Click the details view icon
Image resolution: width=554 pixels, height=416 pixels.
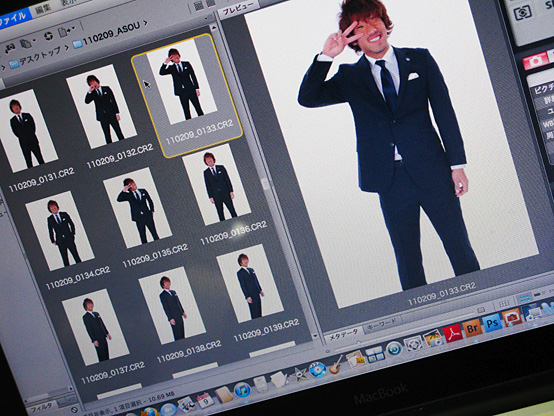[x=537, y=294]
